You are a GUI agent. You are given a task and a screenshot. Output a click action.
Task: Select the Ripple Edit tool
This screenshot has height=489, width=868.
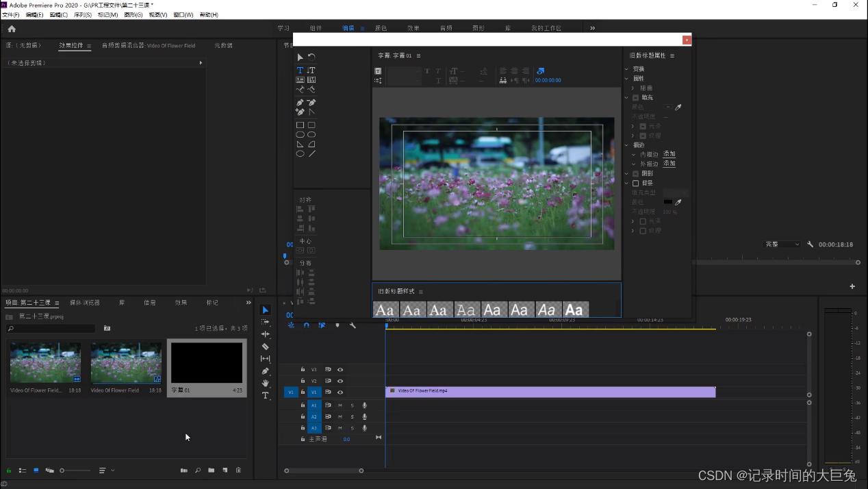coord(266,334)
